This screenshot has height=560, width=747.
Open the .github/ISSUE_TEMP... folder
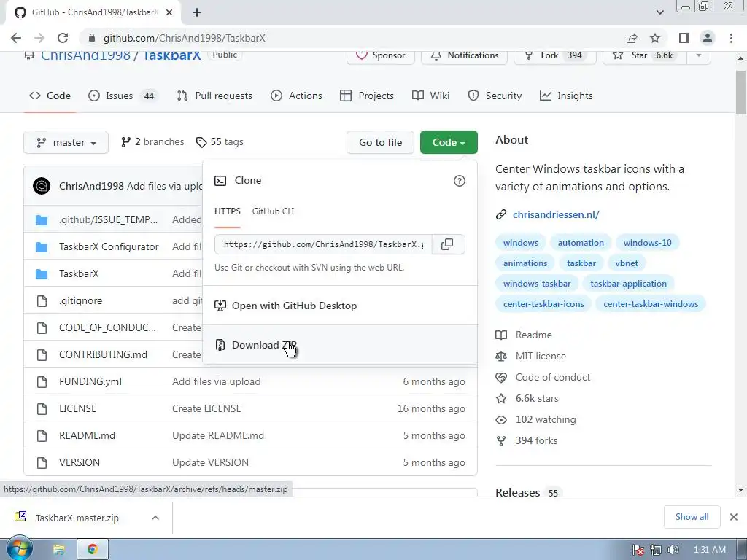click(x=108, y=219)
